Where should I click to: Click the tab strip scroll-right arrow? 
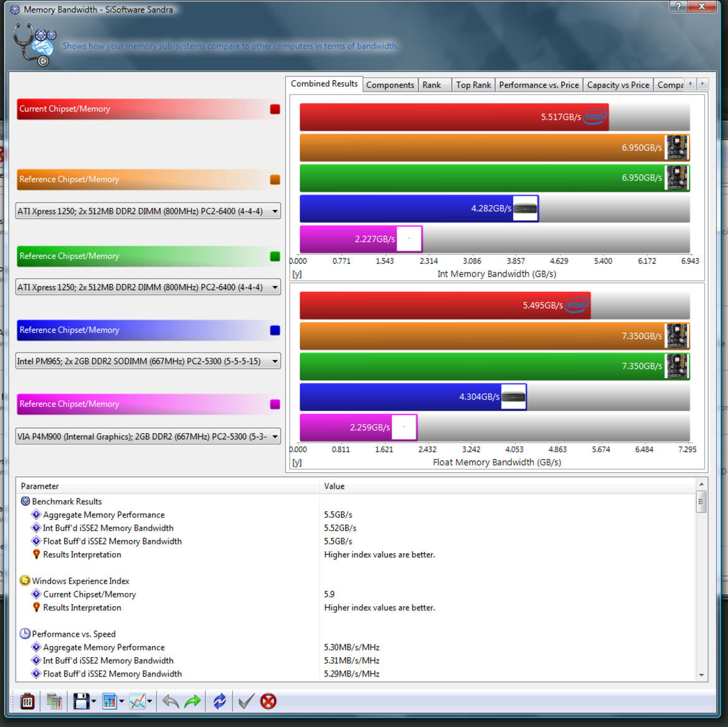[x=702, y=83]
